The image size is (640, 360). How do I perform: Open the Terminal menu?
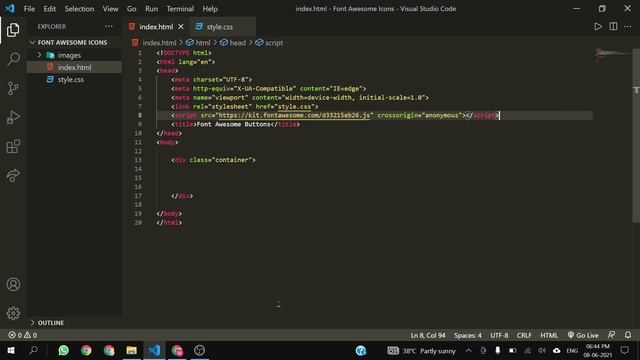(180, 9)
